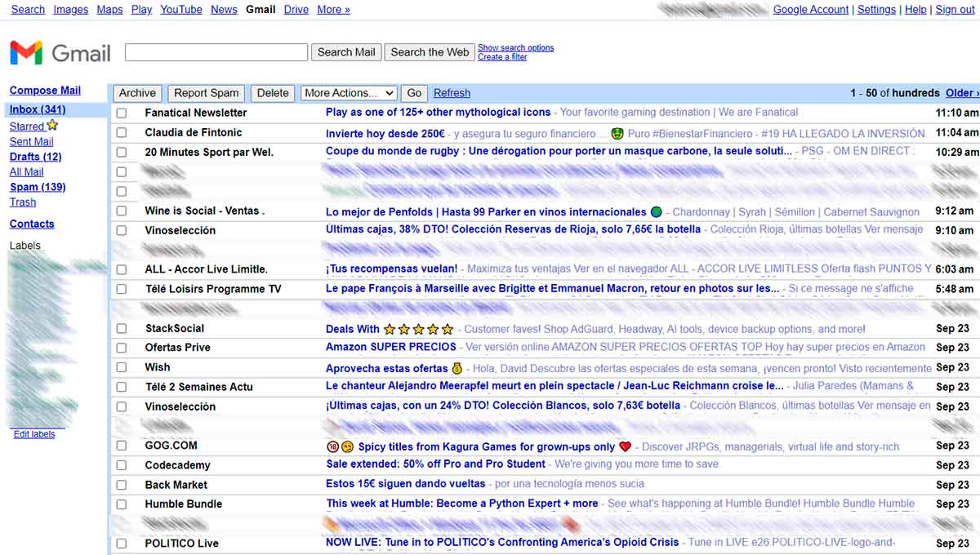
Task: Click the Go button
Action: coord(414,93)
